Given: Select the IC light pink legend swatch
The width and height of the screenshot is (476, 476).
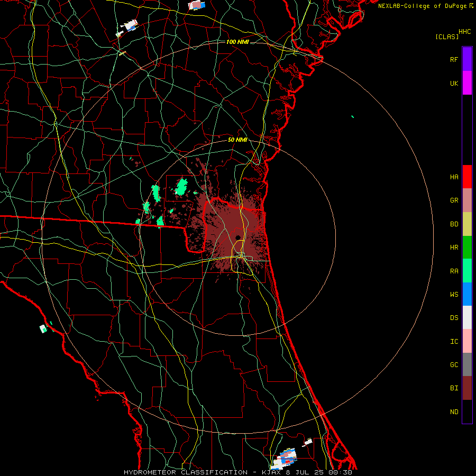Looking at the screenshot, I should point(467,341).
